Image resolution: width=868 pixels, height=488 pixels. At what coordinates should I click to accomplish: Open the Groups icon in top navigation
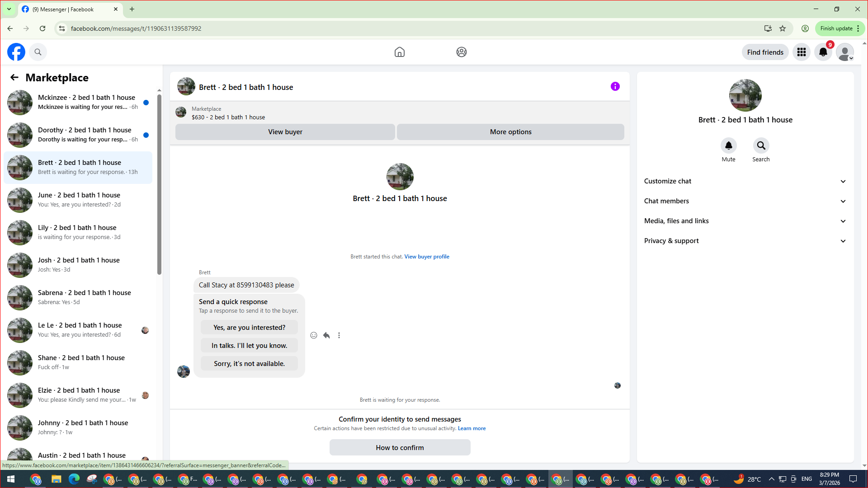pos(461,52)
